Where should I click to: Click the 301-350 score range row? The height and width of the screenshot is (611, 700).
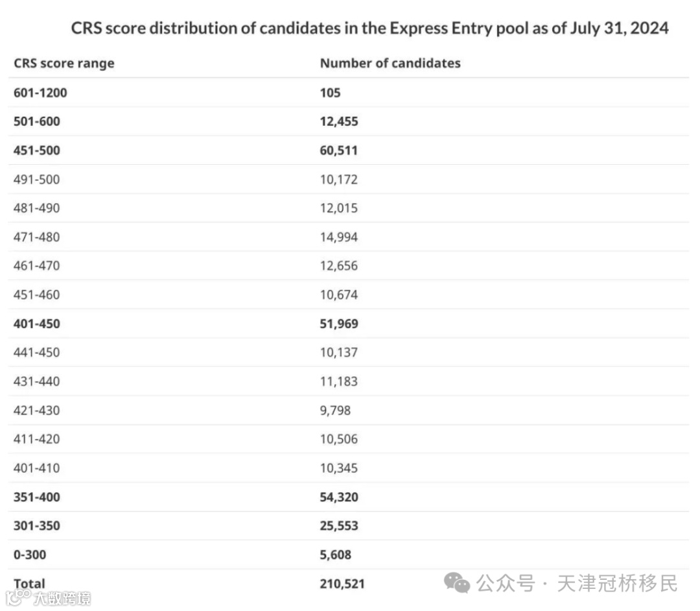point(37,525)
